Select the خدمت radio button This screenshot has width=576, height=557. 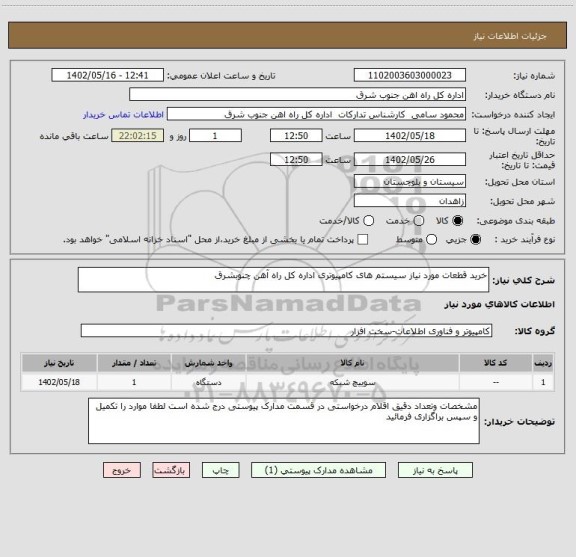[419, 221]
